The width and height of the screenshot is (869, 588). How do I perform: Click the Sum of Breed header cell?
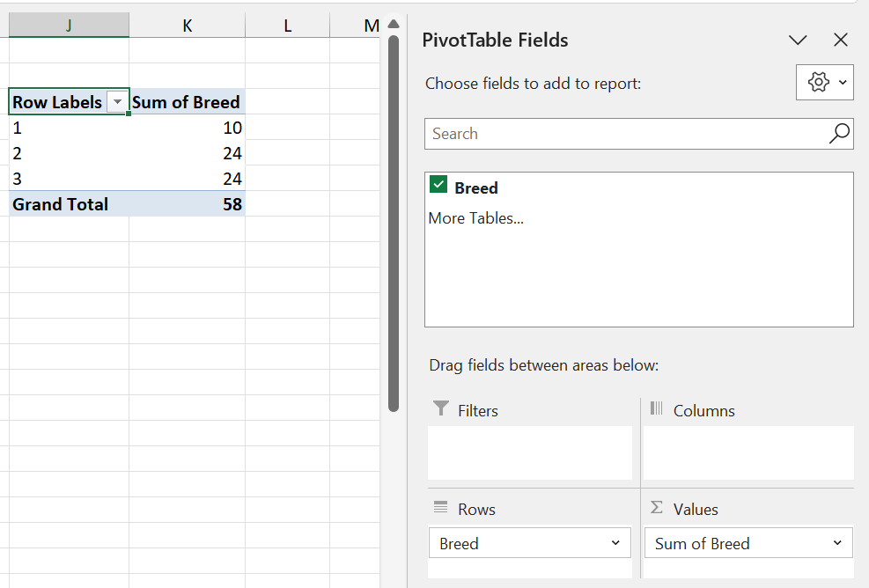click(x=187, y=102)
